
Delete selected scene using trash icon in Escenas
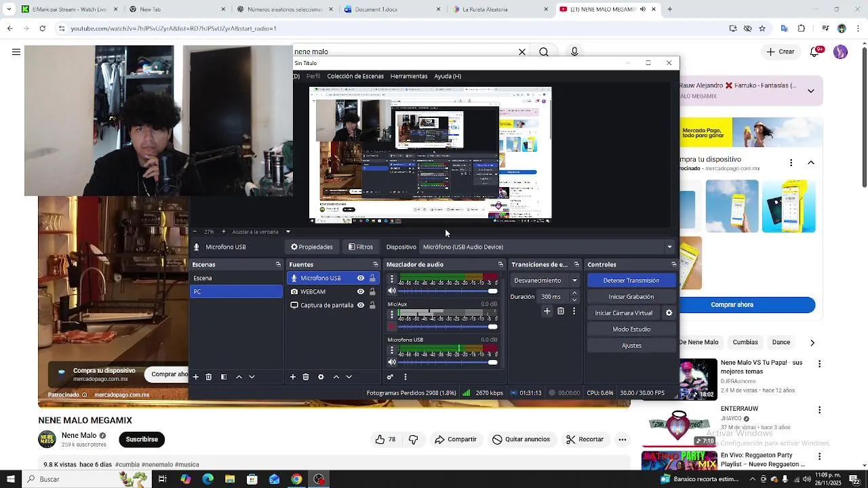point(209,377)
